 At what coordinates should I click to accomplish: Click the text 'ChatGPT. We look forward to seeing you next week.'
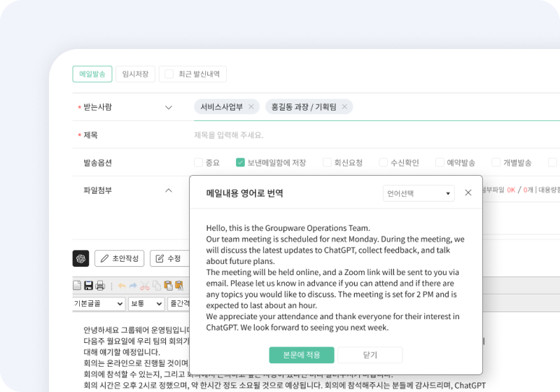[x=297, y=328]
